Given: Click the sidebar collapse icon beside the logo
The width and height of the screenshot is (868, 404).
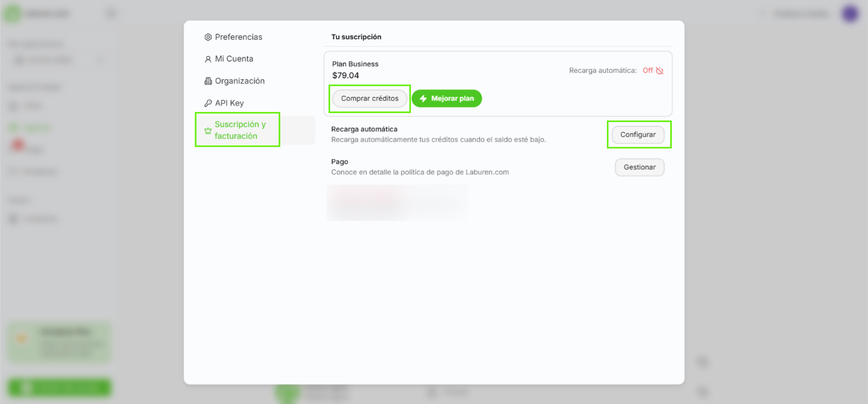Looking at the screenshot, I should pos(110,14).
